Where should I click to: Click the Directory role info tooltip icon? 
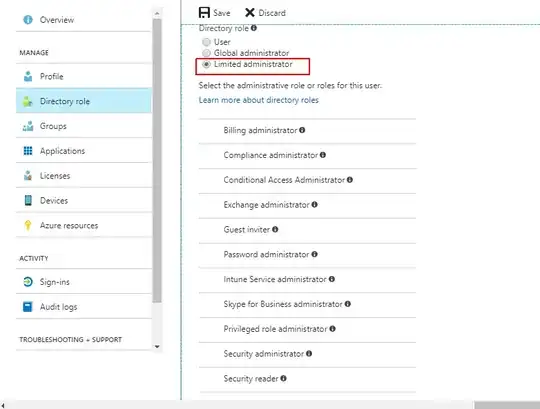pos(254,28)
